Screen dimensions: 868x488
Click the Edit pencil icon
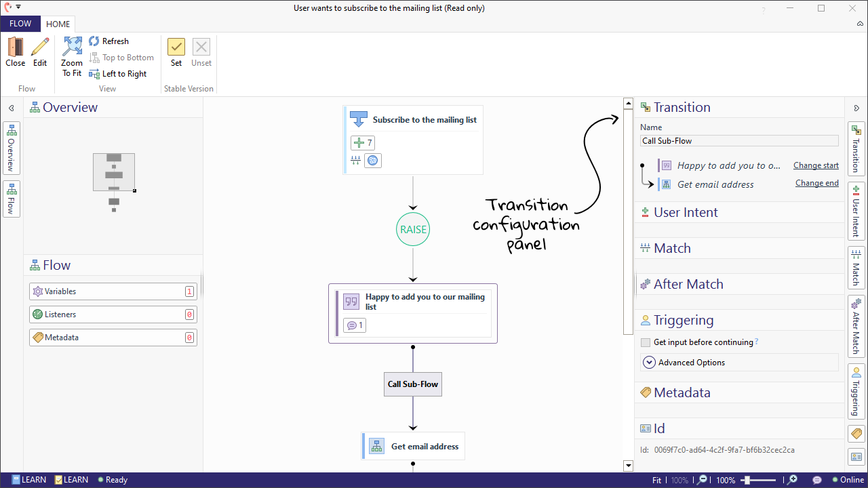(x=40, y=47)
